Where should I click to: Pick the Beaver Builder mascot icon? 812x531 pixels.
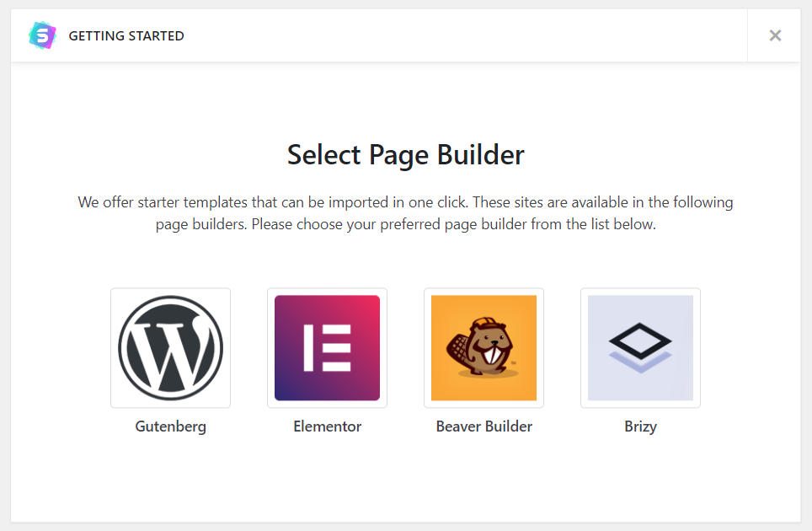click(x=483, y=348)
